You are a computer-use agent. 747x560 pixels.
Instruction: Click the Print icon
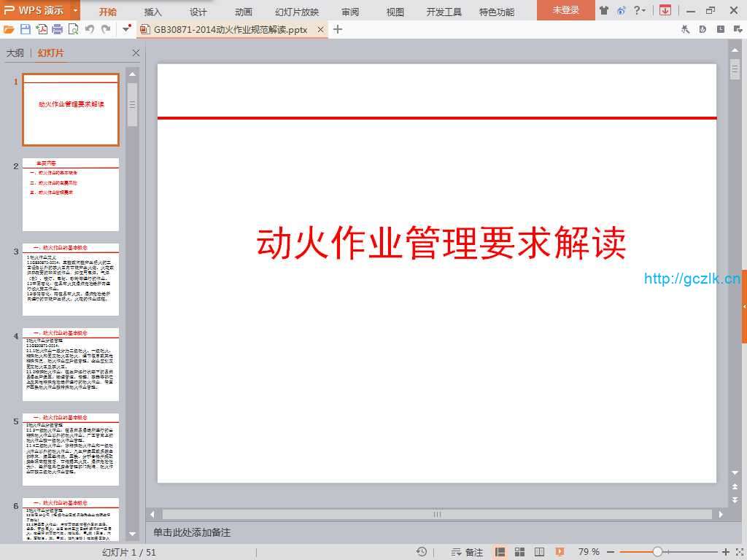[x=57, y=29]
